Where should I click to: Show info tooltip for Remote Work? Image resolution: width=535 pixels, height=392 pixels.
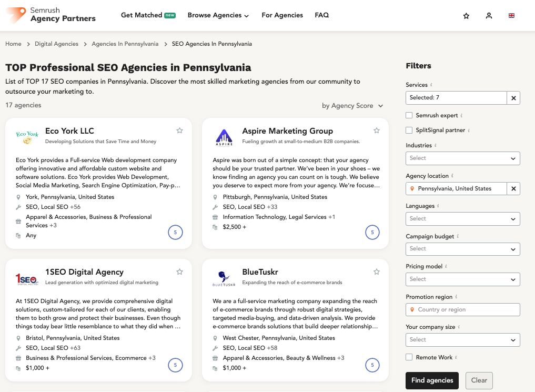(456, 357)
